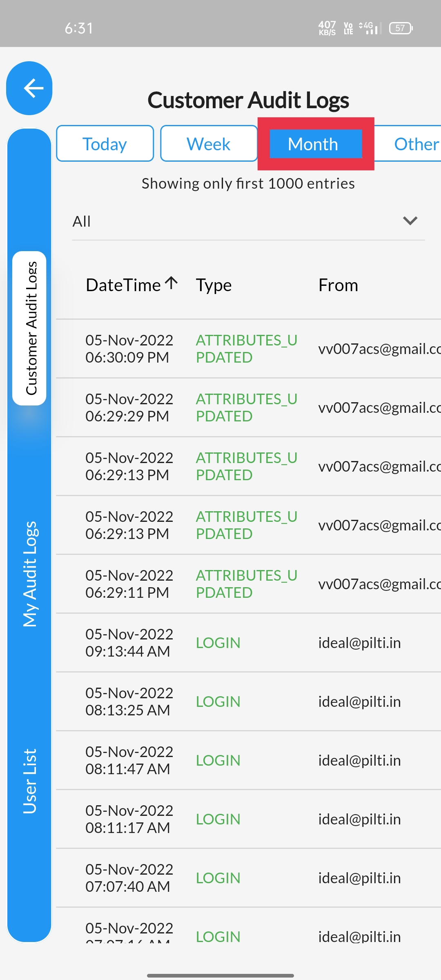Open the Customer Audit Logs side tab

pyautogui.click(x=29, y=328)
